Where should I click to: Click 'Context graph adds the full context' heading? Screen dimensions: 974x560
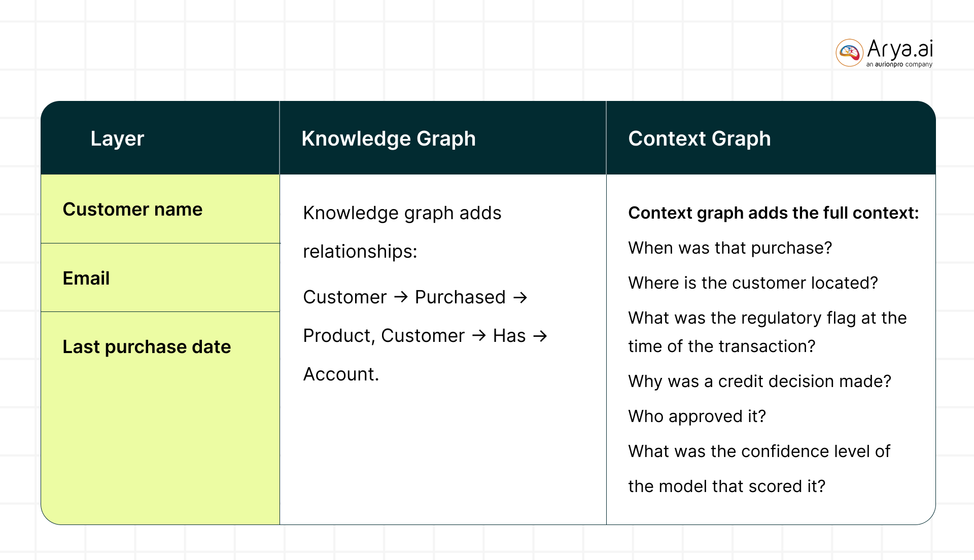tap(774, 213)
